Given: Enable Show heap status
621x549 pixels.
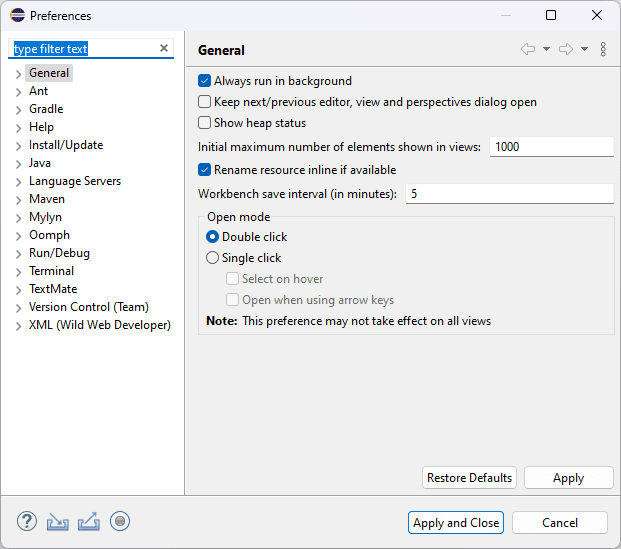Looking at the screenshot, I should pyautogui.click(x=204, y=123).
